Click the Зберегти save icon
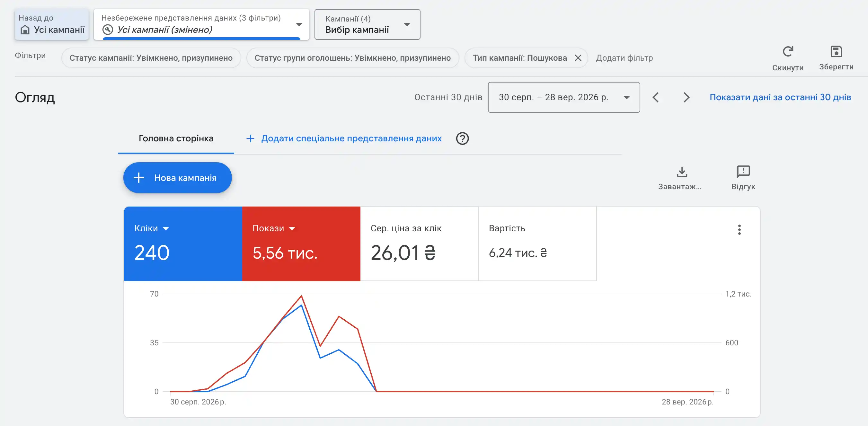Screen dimensions: 868x426 click(x=836, y=52)
